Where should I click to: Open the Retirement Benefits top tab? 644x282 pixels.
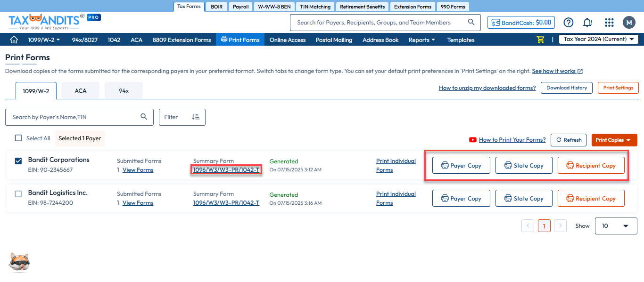point(363,7)
